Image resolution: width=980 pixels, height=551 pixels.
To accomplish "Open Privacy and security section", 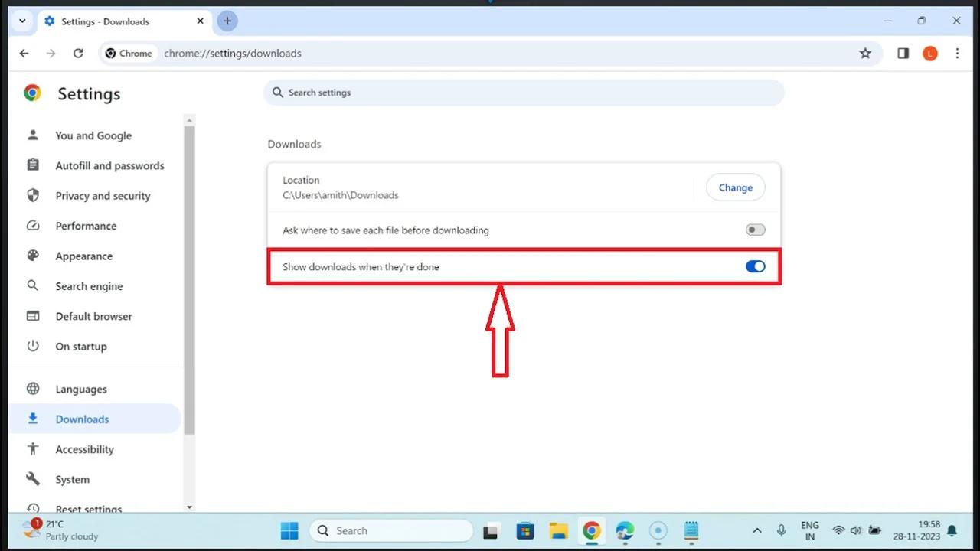I will click(103, 196).
